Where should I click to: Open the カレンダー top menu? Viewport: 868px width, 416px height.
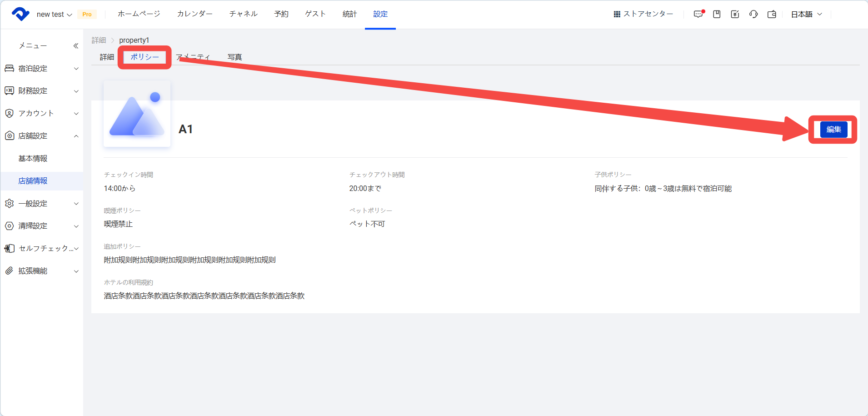(195, 14)
